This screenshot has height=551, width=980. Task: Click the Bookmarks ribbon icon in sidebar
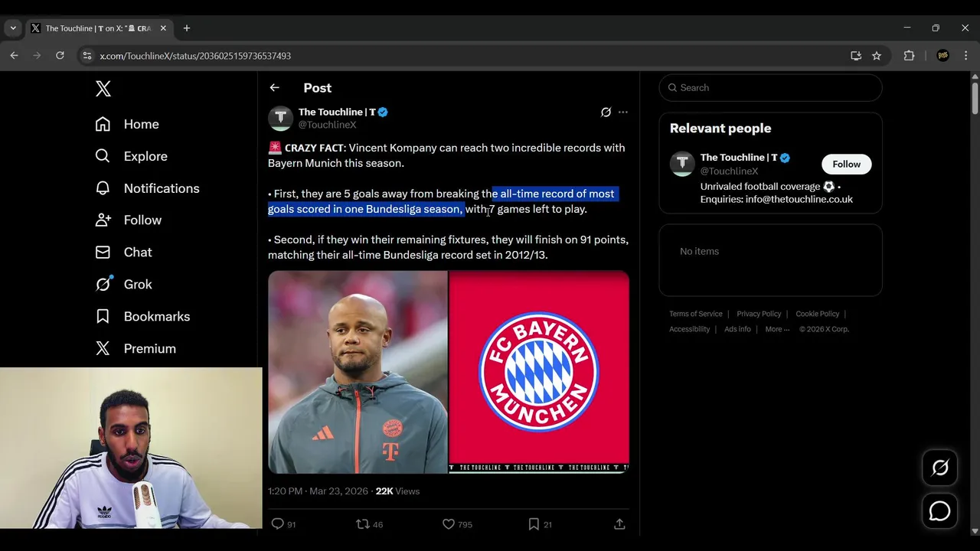103,317
